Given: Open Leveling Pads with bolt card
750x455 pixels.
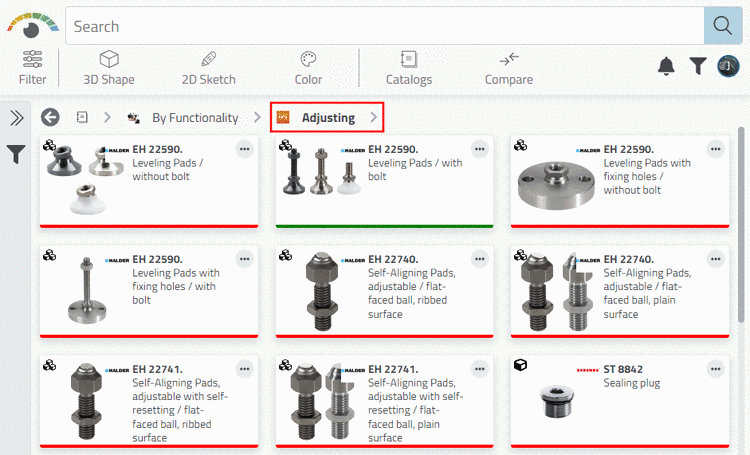Looking at the screenshot, I should [x=385, y=182].
